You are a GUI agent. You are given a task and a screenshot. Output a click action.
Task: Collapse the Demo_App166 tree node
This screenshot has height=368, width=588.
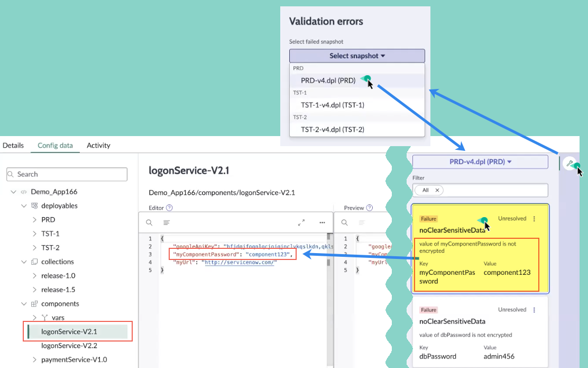(x=14, y=192)
